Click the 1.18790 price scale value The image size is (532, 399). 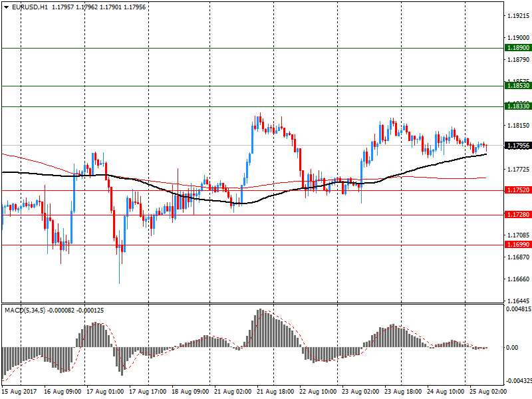coord(519,60)
